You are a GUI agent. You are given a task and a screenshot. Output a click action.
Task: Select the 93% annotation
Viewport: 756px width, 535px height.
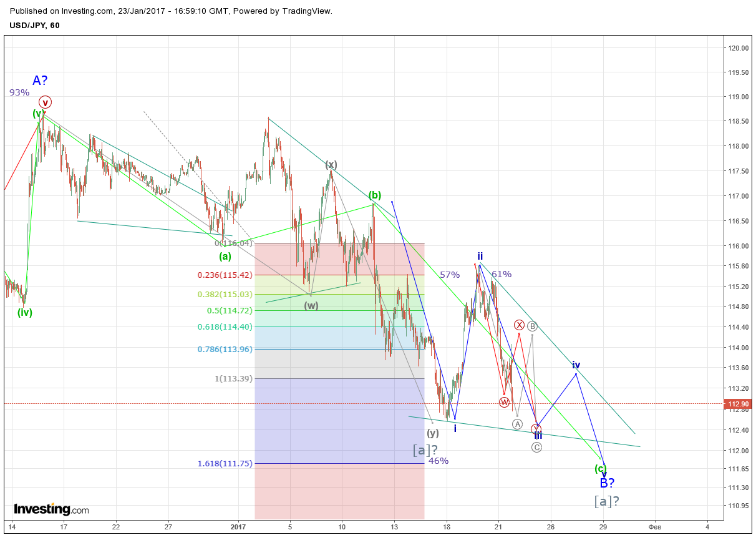[19, 92]
